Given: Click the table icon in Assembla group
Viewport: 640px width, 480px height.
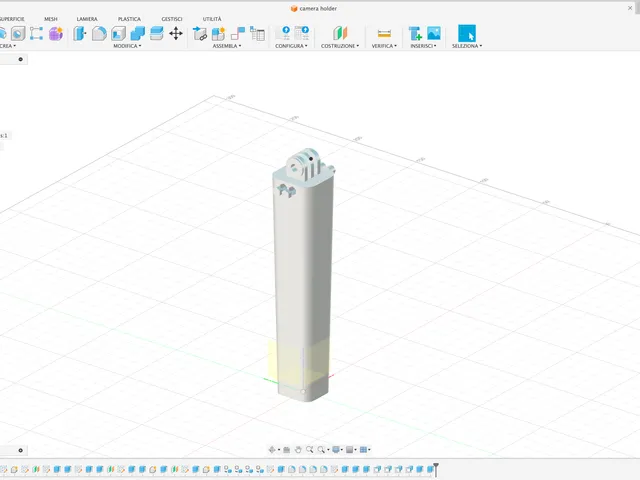Looking at the screenshot, I should click(x=257, y=33).
